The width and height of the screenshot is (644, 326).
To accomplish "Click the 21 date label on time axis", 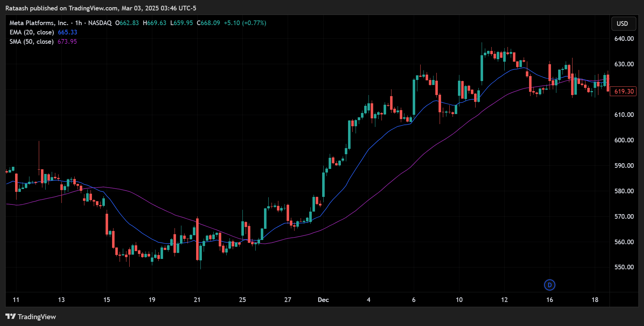I will pyautogui.click(x=197, y=300).
